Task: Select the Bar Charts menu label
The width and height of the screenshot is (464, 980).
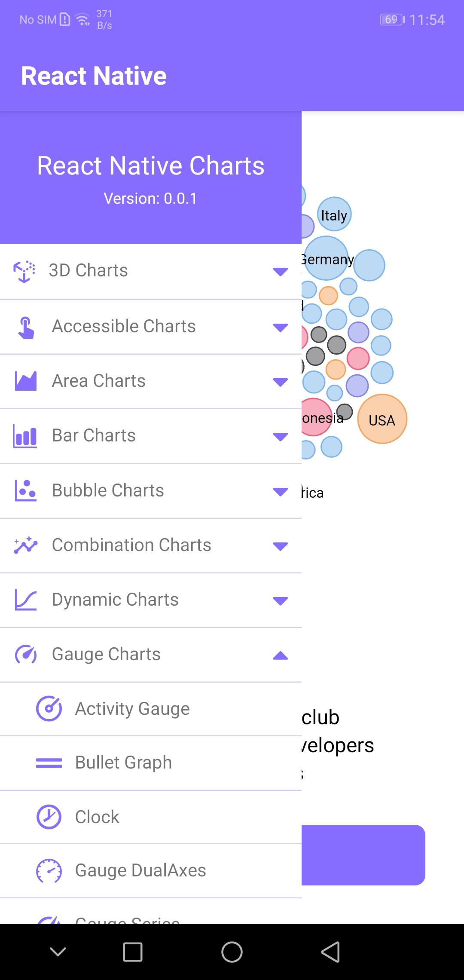Action: [94, 435]
